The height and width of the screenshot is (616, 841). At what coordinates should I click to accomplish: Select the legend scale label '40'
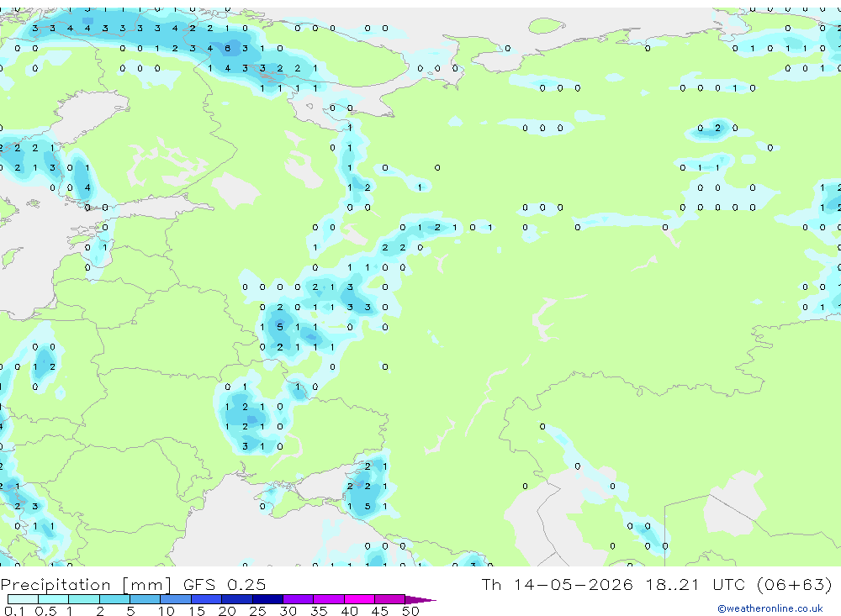[x=349, y=611]
